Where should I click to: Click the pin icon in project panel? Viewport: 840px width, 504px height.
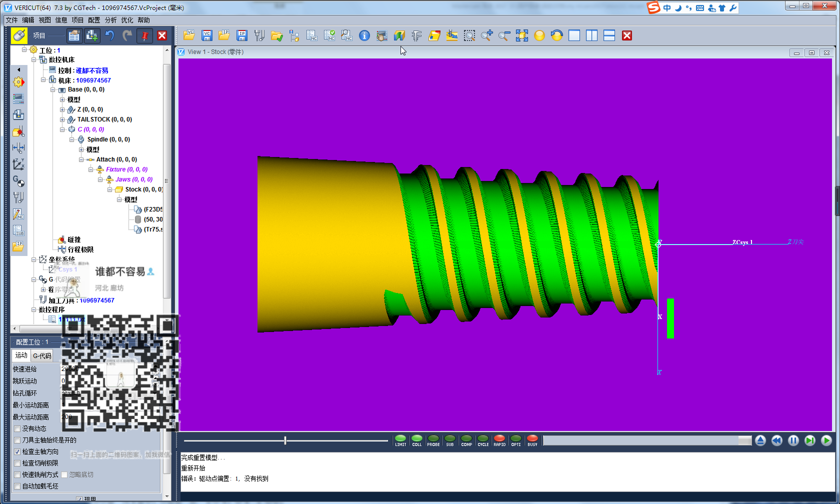click(144, 35)
